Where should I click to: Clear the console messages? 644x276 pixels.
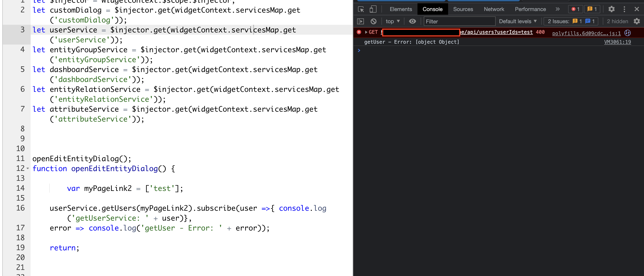click(373, 21)
